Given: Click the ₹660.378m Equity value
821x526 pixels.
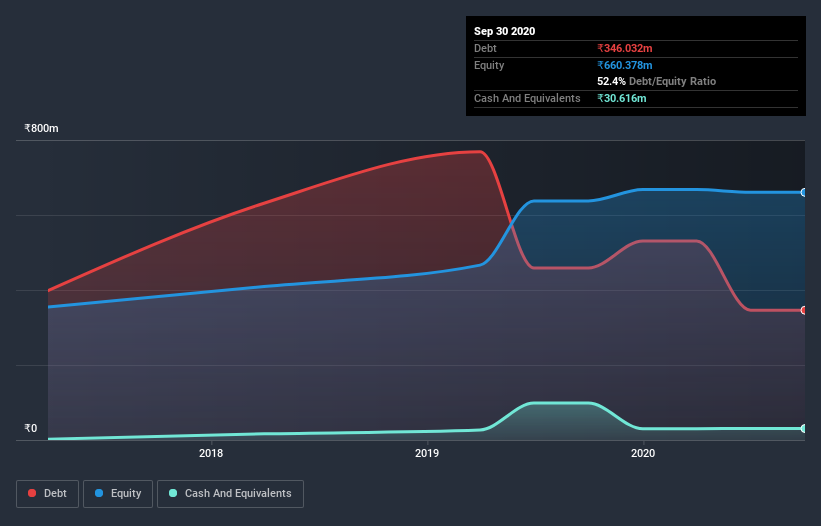Looking at the screenshot, I should click(625, 65).
